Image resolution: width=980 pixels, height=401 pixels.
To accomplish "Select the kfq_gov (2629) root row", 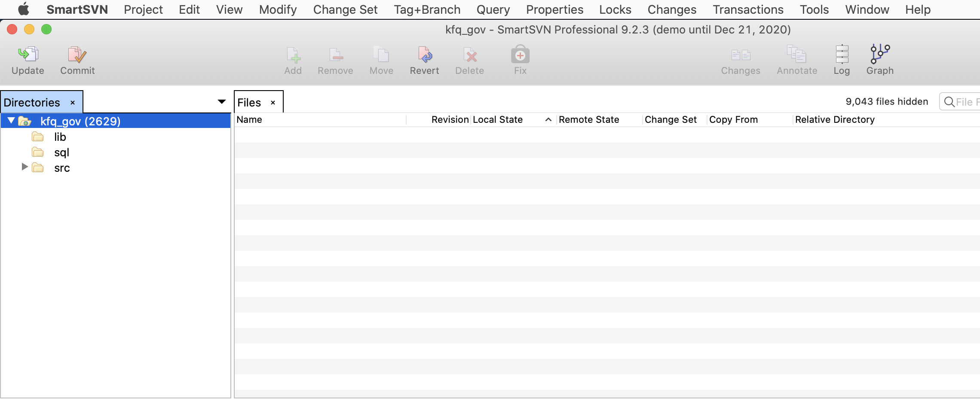I will click(116, 121).
